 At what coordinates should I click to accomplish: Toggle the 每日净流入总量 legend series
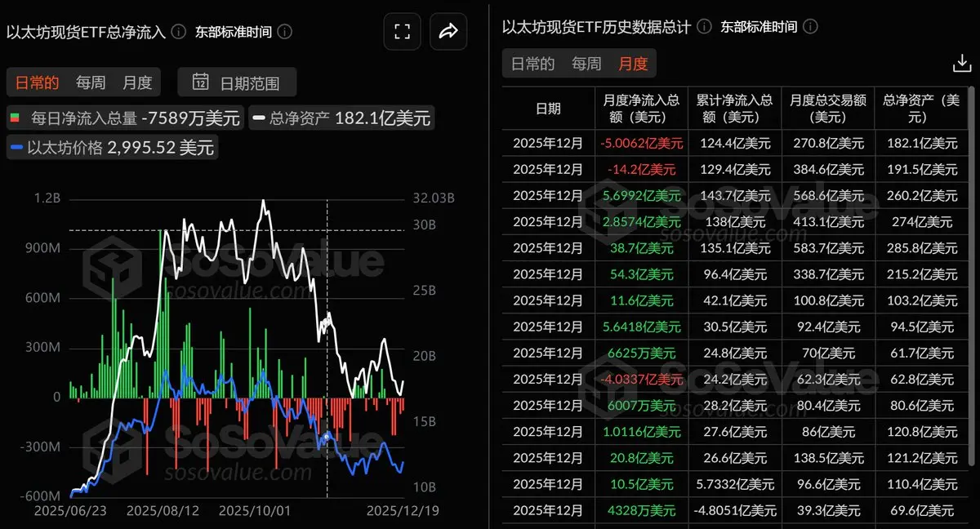point(125,118)
